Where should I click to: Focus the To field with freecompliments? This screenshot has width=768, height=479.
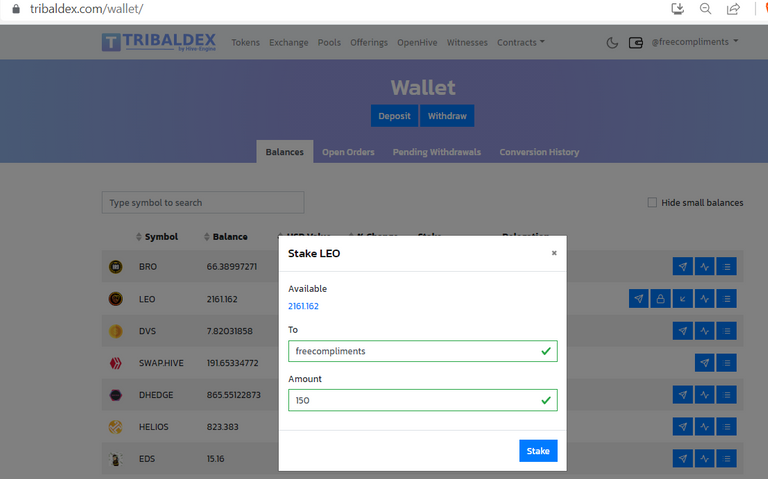tap(423, 351)
